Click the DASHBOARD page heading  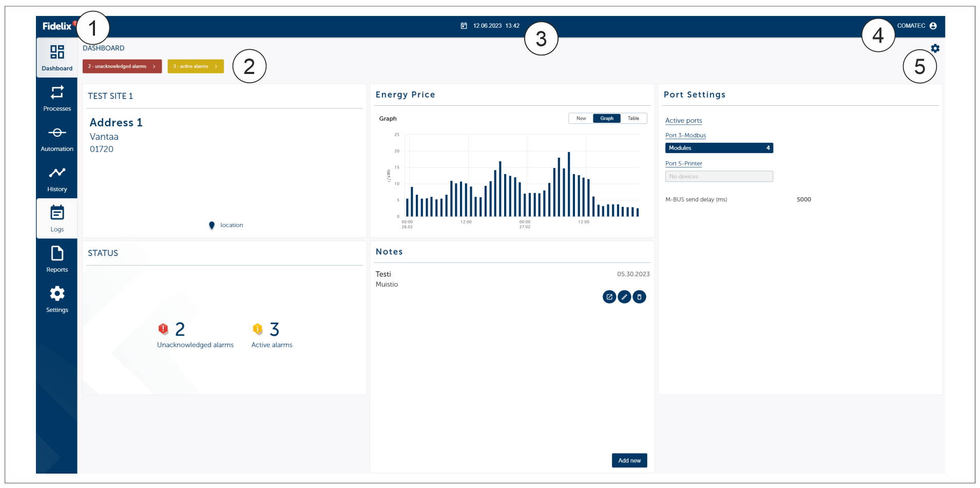click(x=104, y=48)
